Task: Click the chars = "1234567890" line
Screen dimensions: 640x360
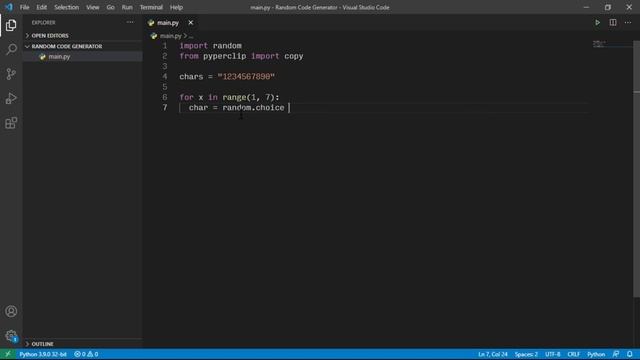Action: [x=227, y=77]
